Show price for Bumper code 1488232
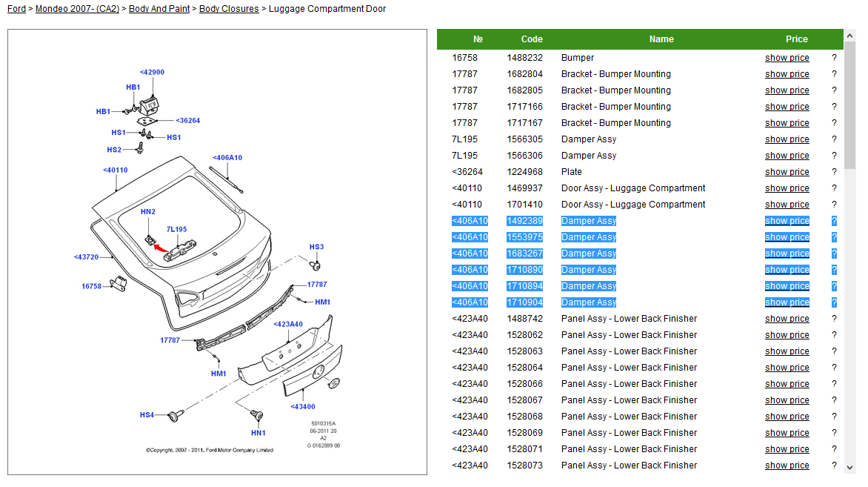 [x=787, y=58]
